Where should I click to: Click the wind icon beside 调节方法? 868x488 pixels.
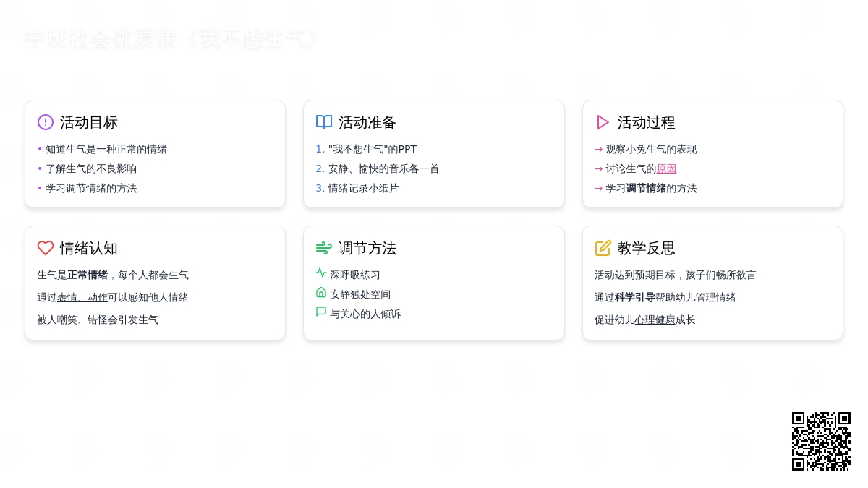click(x=324, y=248)
